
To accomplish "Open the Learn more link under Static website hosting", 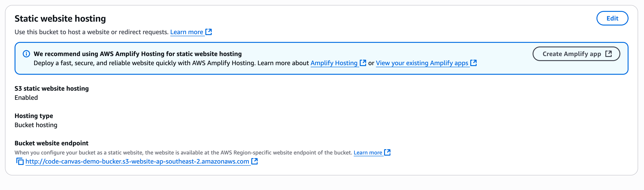I will (186, 32).
